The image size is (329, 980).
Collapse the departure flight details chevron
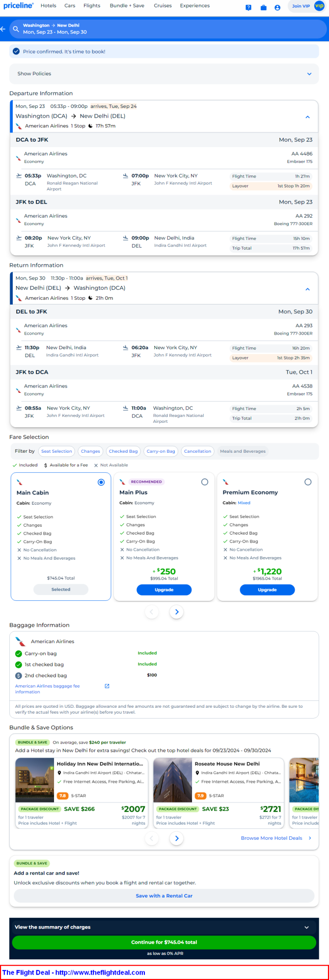click(307, 117)
